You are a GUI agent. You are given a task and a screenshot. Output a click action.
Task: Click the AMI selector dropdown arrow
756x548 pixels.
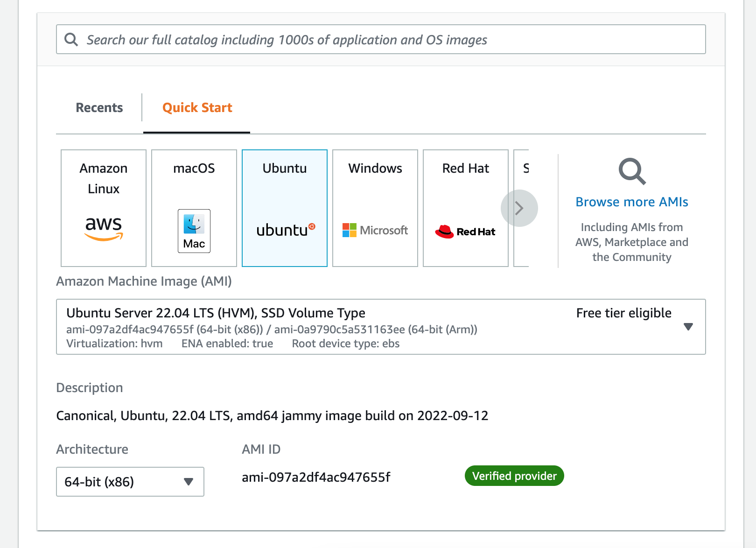tap(688, 327)
